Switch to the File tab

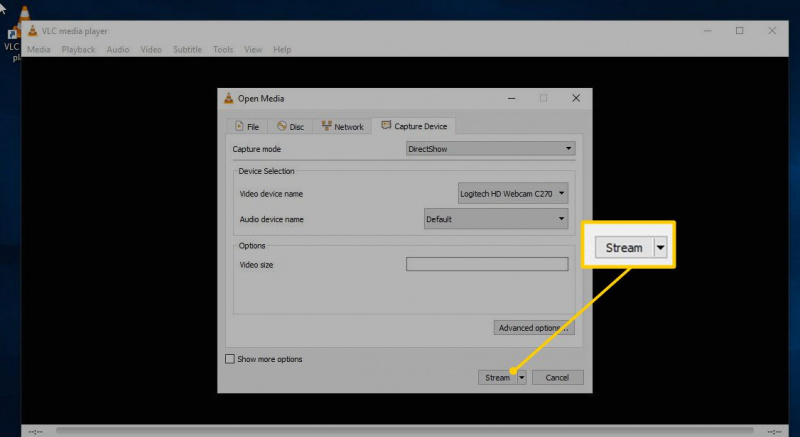point(246,126)
